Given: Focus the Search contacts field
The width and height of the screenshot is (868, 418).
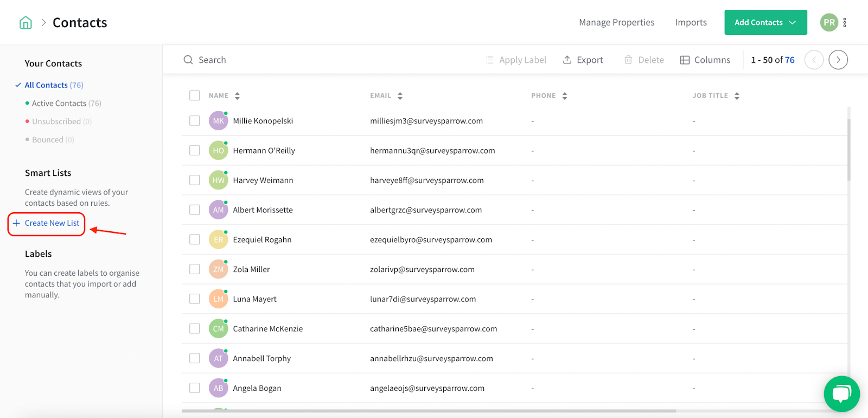Looking at the screenshot, I should tap(325, 60).
